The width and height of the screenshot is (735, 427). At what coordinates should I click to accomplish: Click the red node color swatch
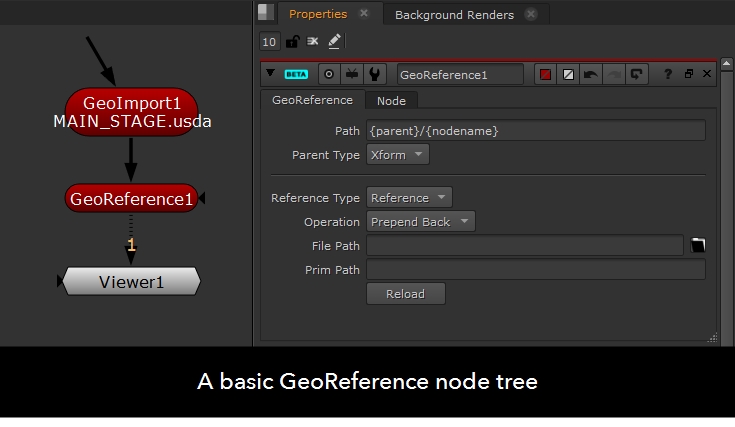pos(546,74)
